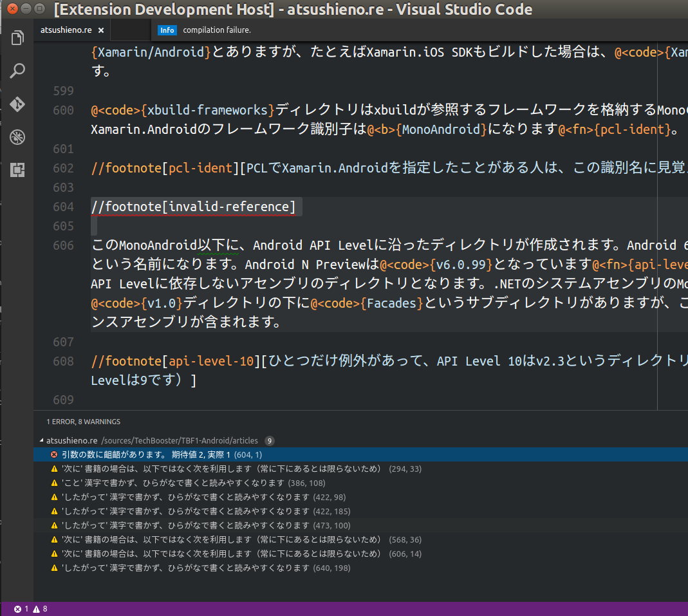Click the '1 ERROR, 8 WARNINGS' panel header
The image size is (688, 616).
pos(84,422)
